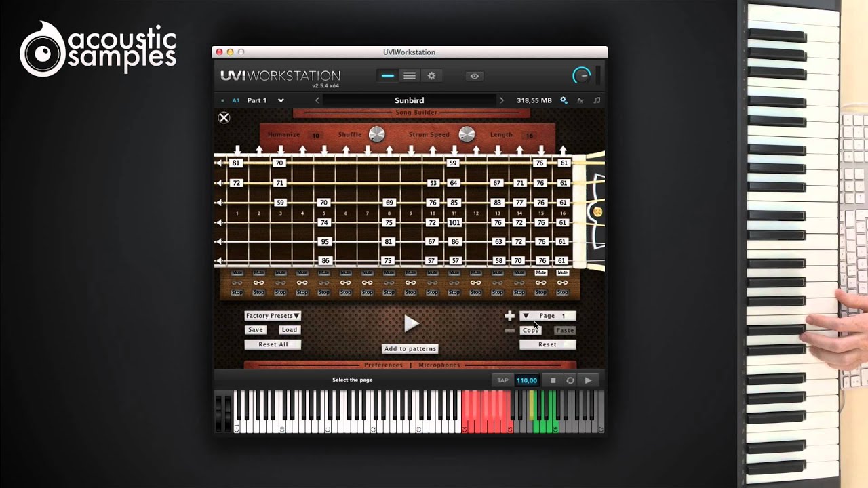
Task: Select the velocity cell showing 101
Action: [454, 222]
